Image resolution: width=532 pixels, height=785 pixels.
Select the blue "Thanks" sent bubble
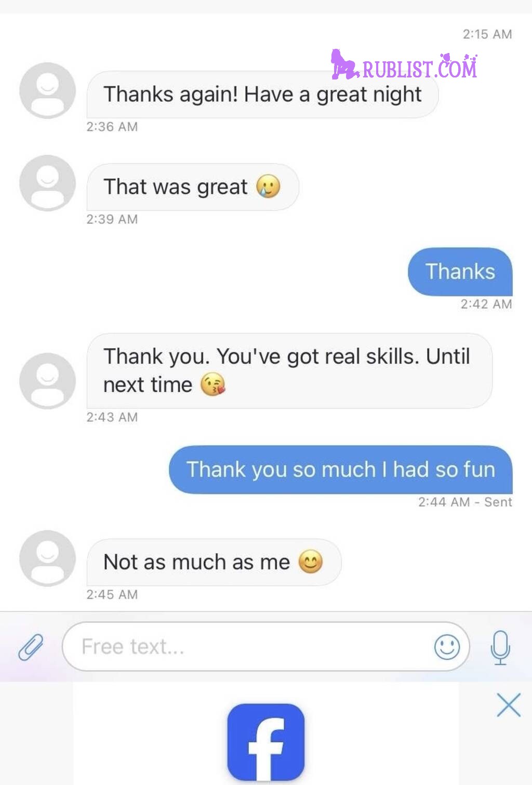click(x=460, y=272)
